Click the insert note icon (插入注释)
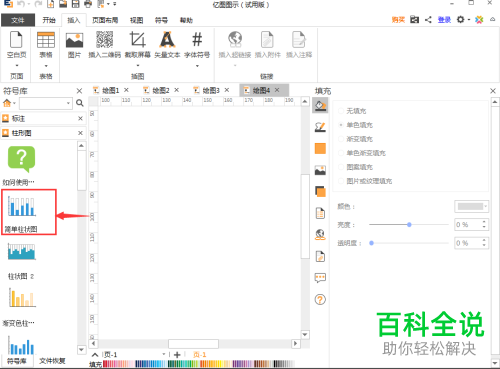Viewport: 500px width, 369px height. pyautogui.click(x=299, y=39)
